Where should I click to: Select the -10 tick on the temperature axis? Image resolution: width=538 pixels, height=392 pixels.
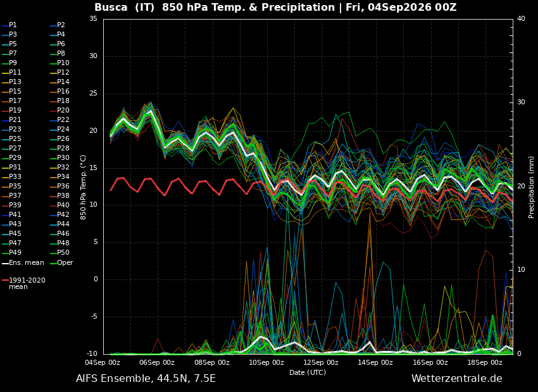[91, 354]
